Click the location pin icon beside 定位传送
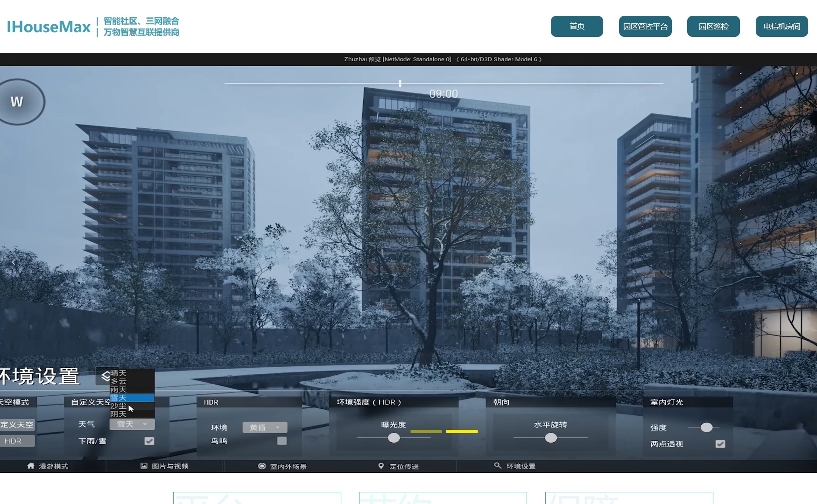Viewport: 817px width, 504px height. [381, 466]
